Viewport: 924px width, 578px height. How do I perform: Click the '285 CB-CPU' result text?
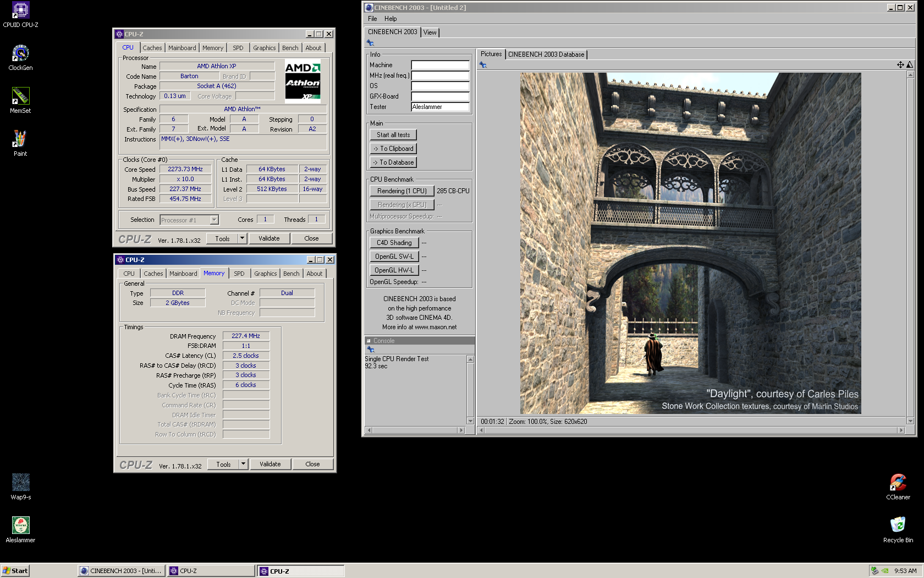(x=453, y=191)
